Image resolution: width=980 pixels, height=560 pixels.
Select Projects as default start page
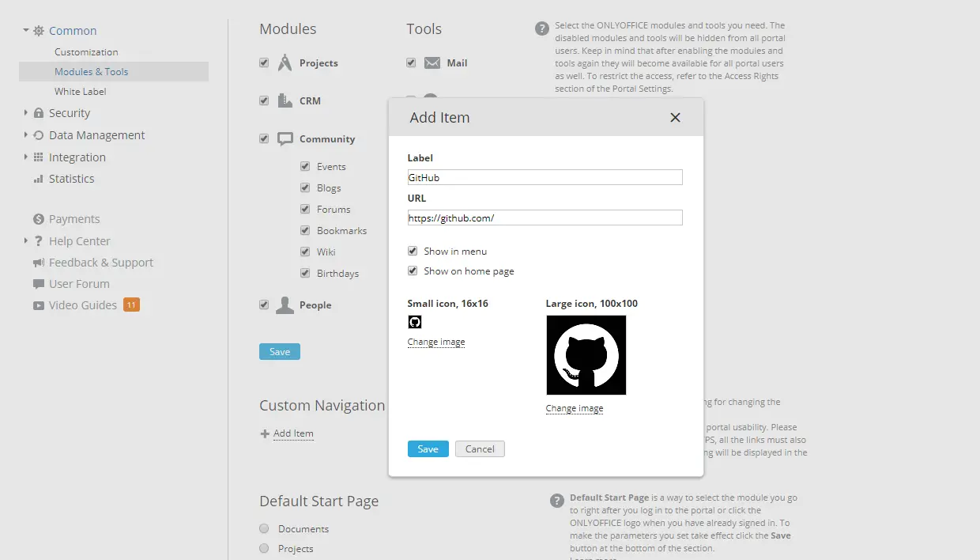point(264,549)
